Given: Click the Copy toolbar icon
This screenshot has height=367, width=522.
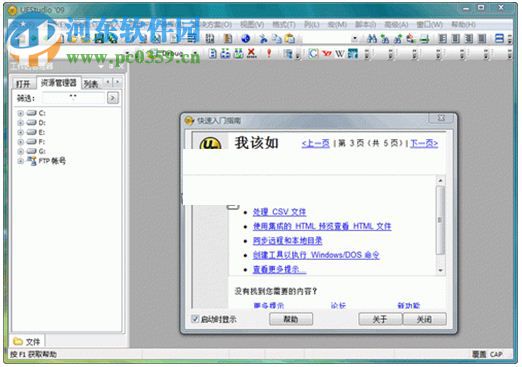Looking at the screenshot, I should 277,39.
